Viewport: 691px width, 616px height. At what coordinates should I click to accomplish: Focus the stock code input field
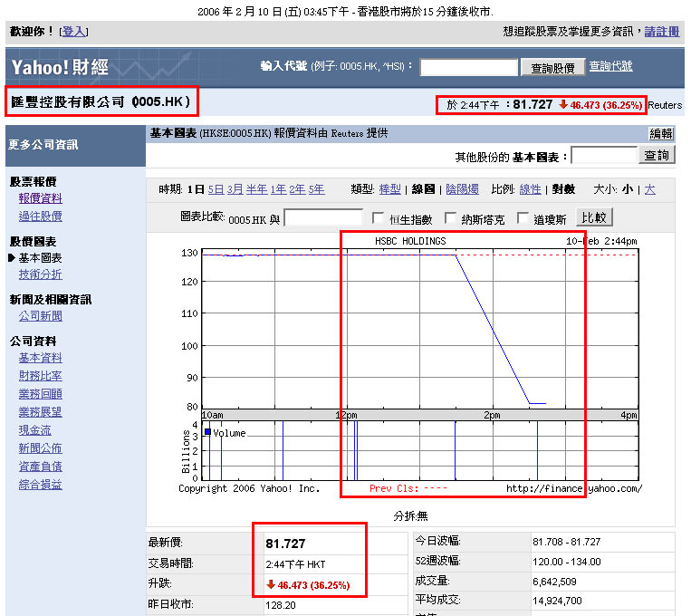pos(468,67)
